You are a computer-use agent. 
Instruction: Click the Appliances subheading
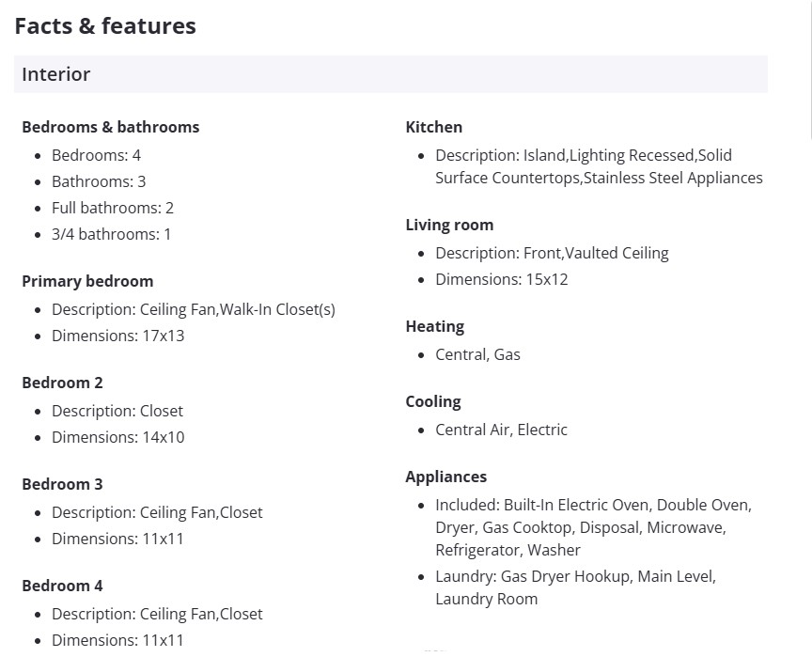pos(445,477)
